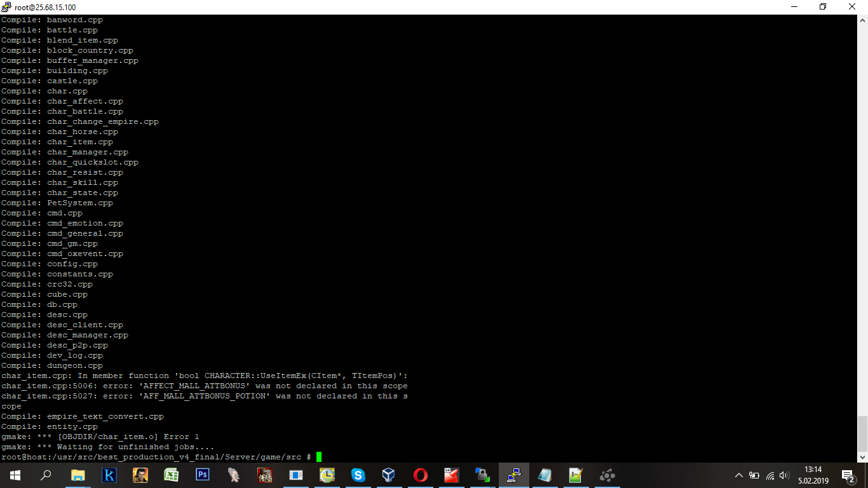Click the 'Compile: cmd_emotion.cpp' line

click(x=62, y=223)
